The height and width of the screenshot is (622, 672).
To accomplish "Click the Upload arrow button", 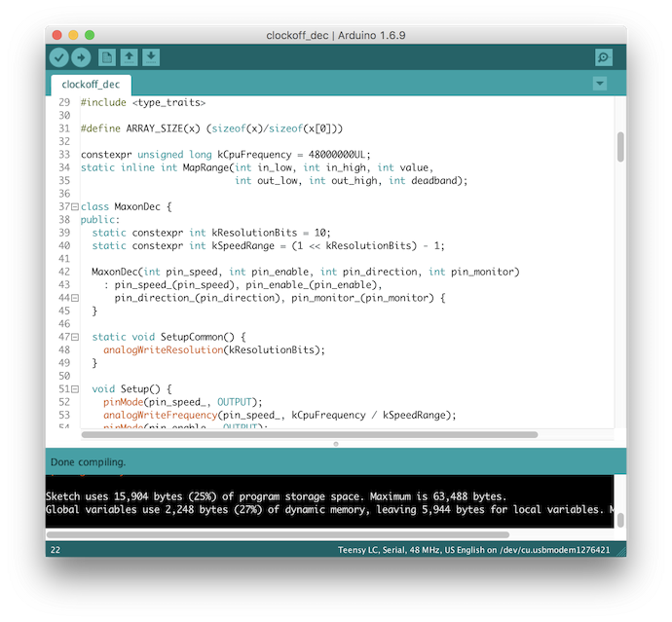I will point(81,57).
